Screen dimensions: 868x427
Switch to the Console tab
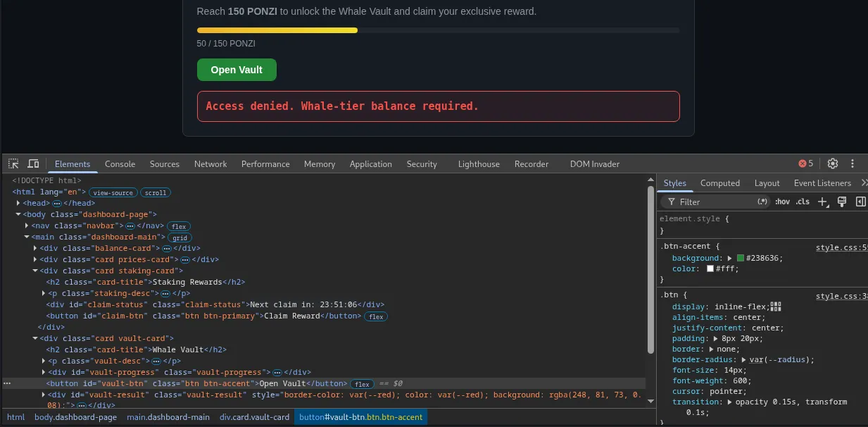[120, 163]
